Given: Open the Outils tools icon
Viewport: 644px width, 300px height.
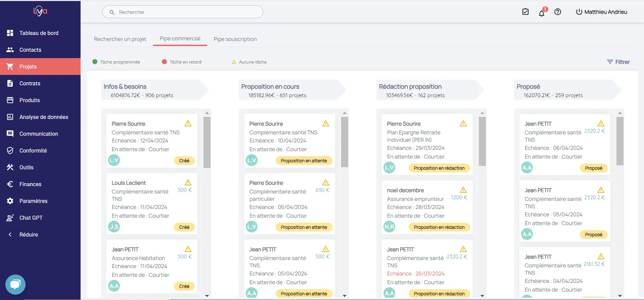Looking at the screenshot, I should tap(10, 167).
